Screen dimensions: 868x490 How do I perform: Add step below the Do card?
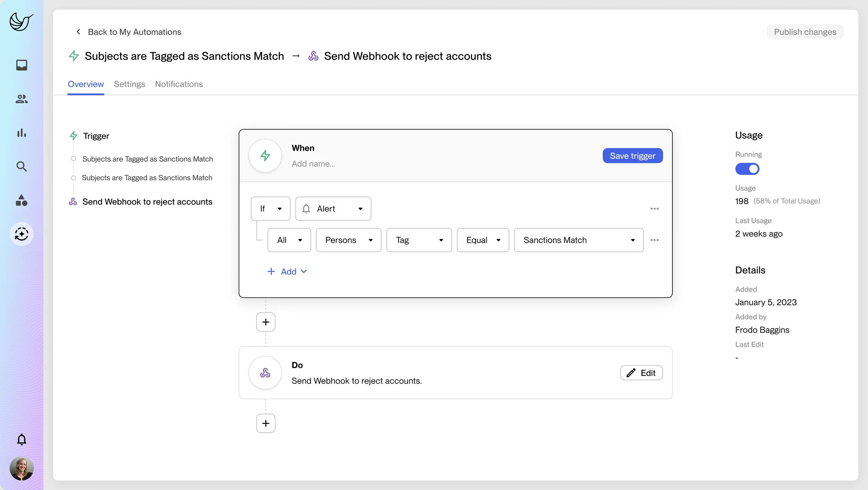click(x=266, y=423)
